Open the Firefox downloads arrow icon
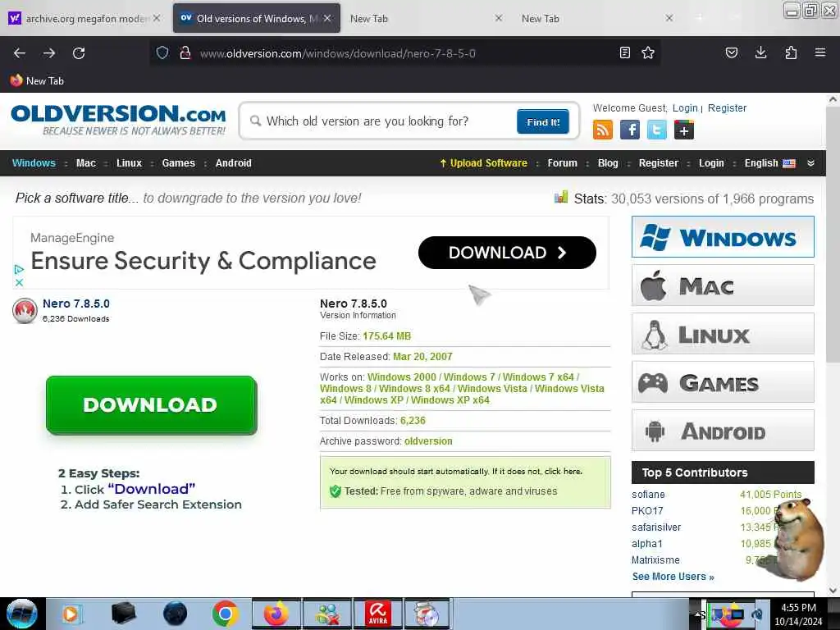Screen dimensions: 840x630 click(760, 52)
